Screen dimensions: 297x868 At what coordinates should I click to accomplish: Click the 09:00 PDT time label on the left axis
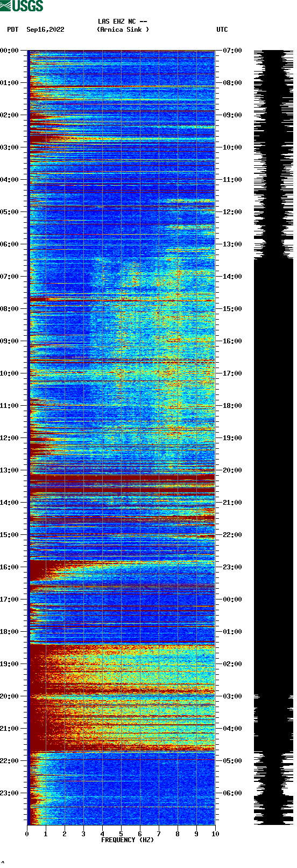coord(9,341)
